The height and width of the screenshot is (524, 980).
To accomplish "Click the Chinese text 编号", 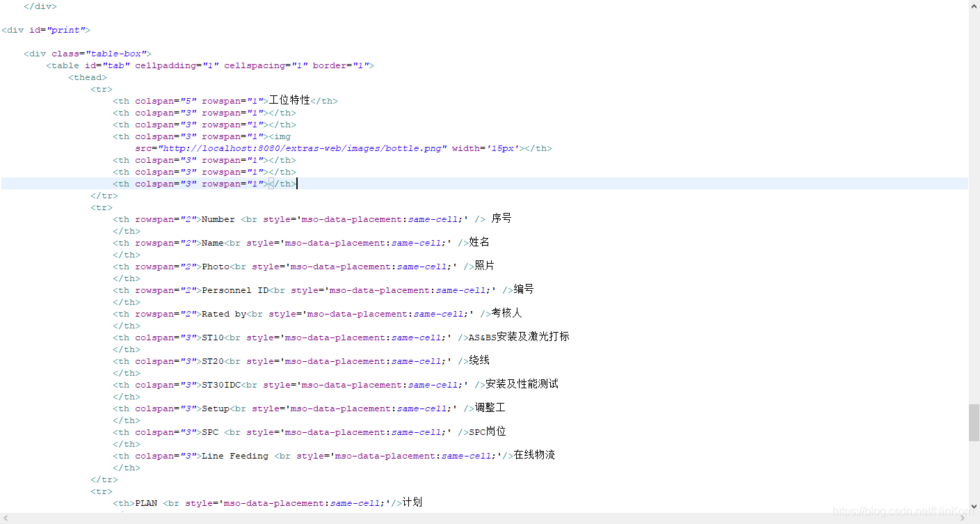I will [524, 289].
